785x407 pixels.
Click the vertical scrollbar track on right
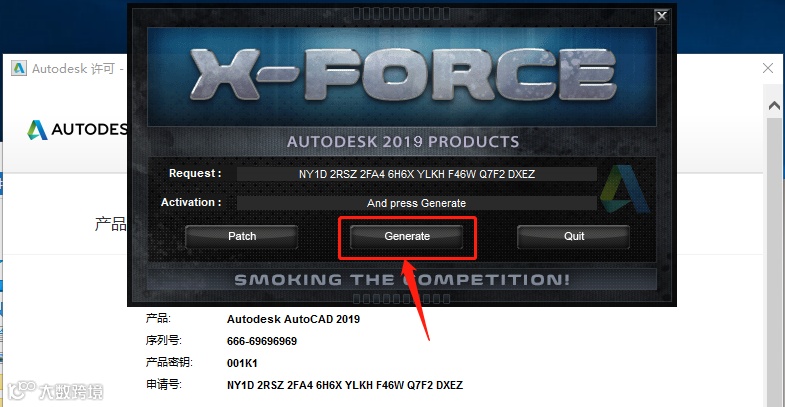774,260
